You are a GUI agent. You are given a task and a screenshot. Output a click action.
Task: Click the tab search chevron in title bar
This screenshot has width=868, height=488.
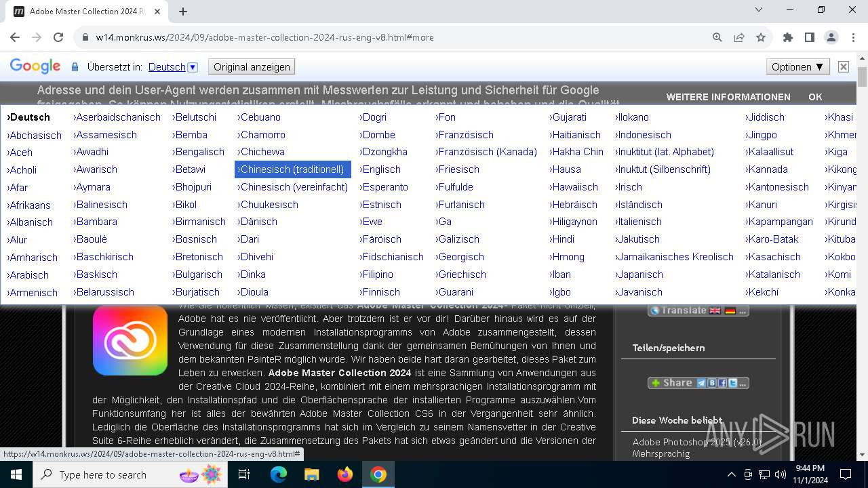click(x=759, y=9)
